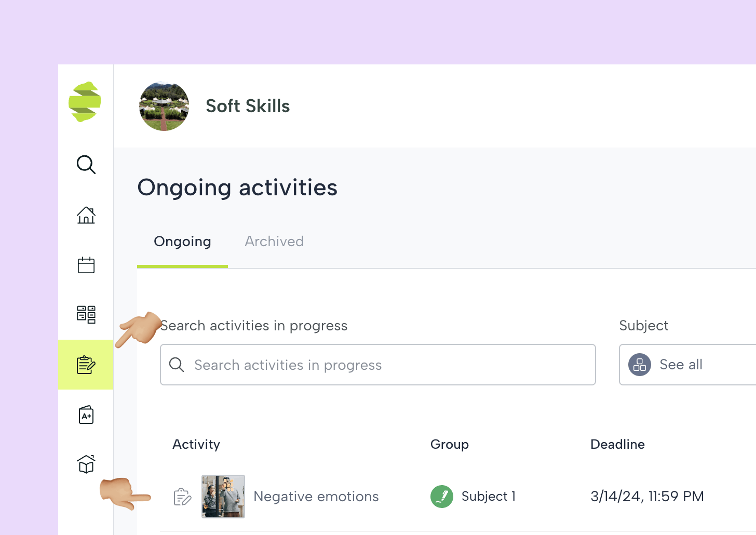
Task: Click the Subject 1 group label
Action: click(x=488, y=497)
